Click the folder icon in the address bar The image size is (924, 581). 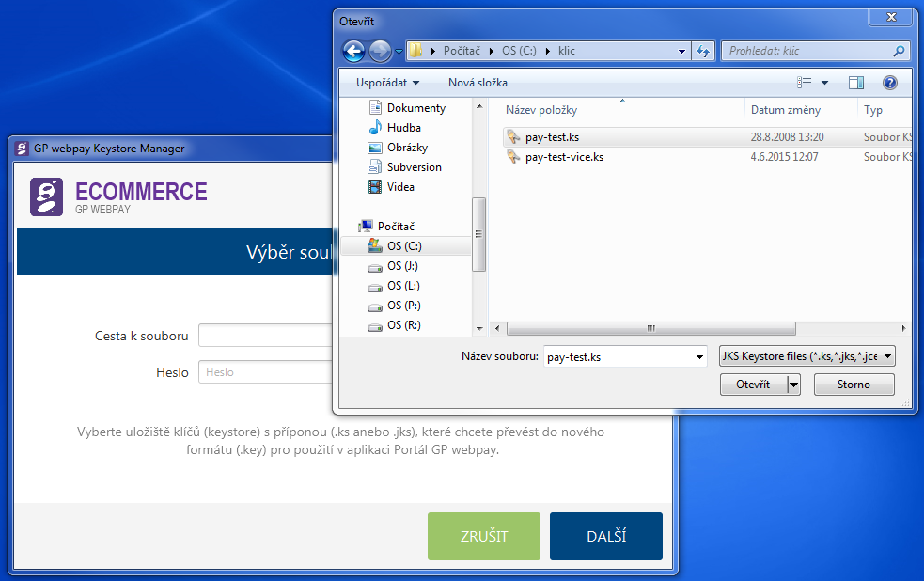pyautogui.click(x=415, y=51)
